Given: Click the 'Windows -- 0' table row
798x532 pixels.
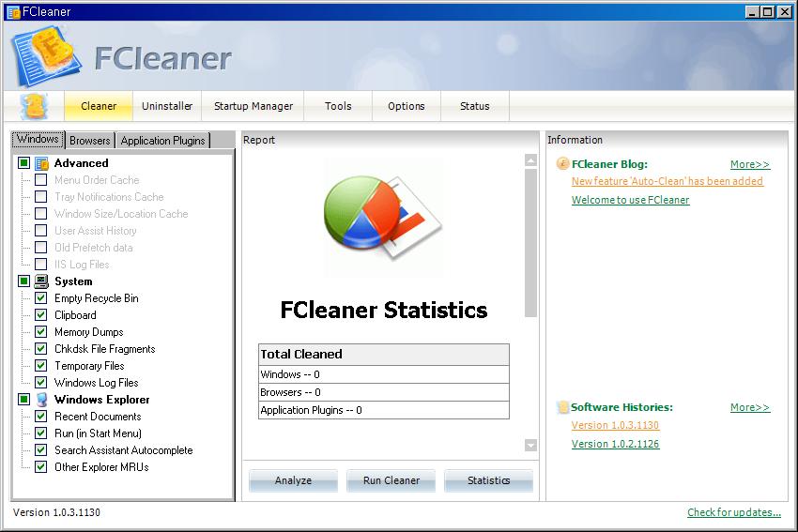Looking at the screenshot, I should pyautogui.click(x=384, y=374).
